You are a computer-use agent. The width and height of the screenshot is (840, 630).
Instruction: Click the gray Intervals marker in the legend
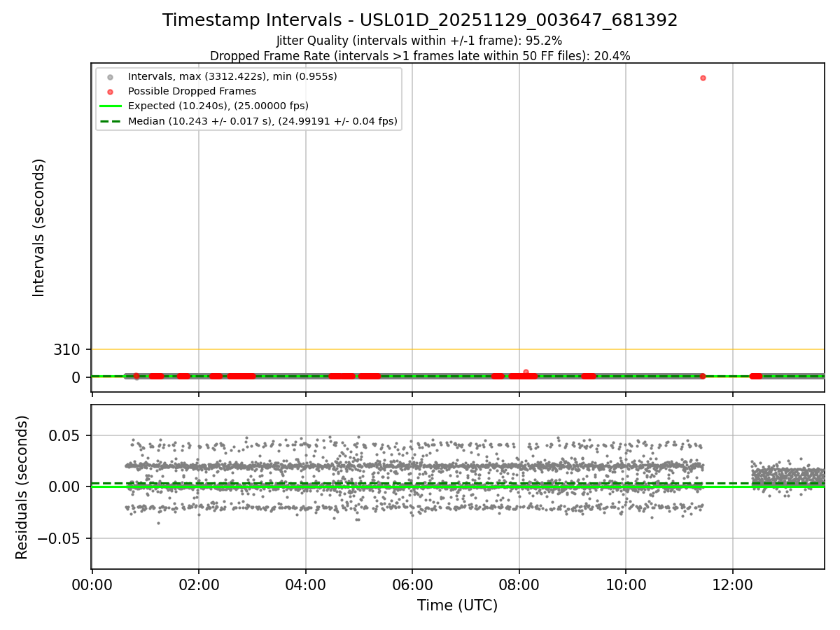pos(110,76)
